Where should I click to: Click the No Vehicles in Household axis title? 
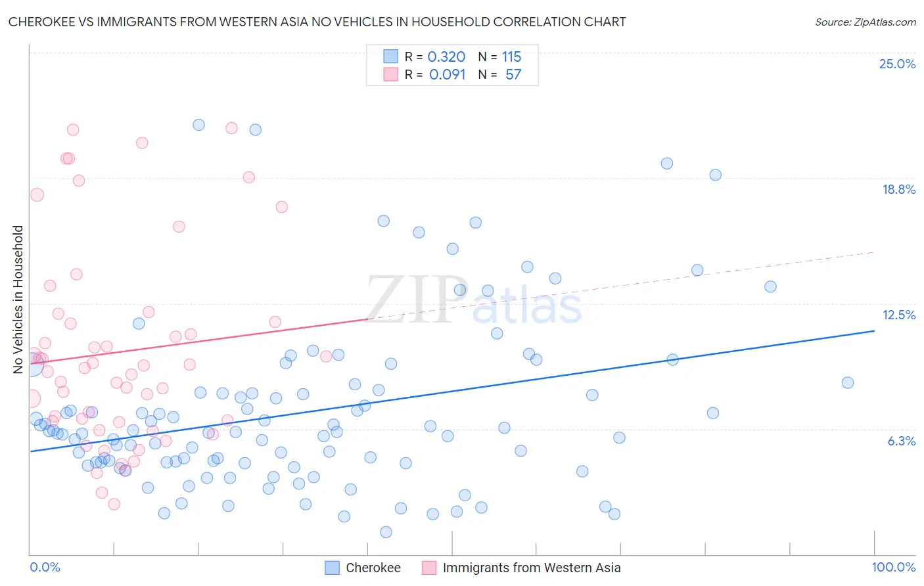(18, 300)
